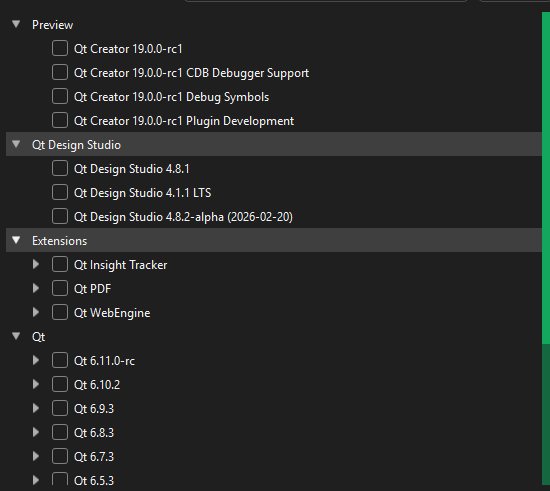Expand the Qt 6.11.0-rc node
The height and width of the screenshot is (491, 550).
36,361
